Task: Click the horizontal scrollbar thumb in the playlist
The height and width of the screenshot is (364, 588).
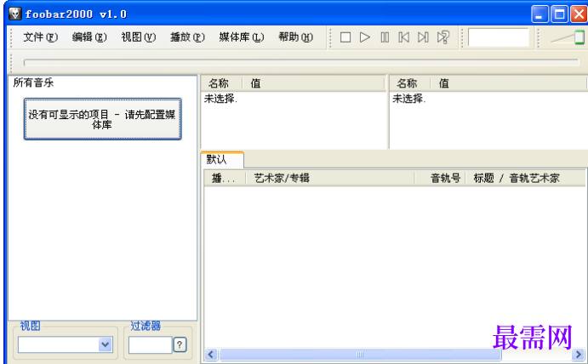Action: coord(360,355)
